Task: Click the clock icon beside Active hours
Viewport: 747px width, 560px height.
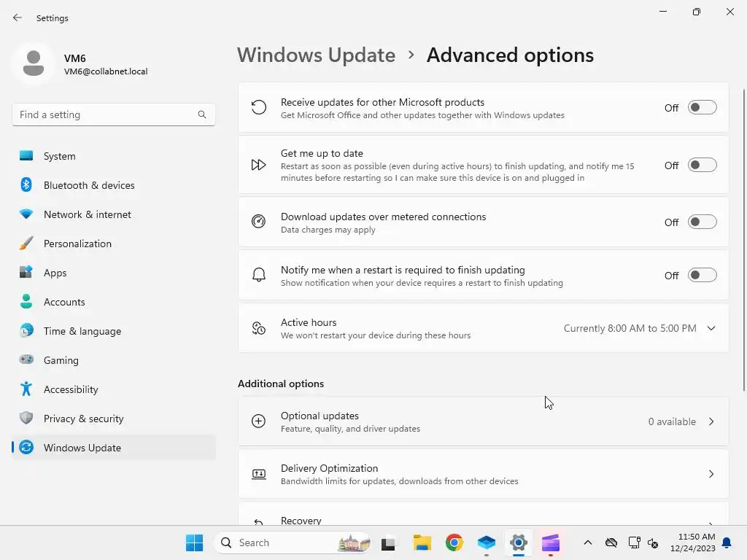Action: [259, 328]
